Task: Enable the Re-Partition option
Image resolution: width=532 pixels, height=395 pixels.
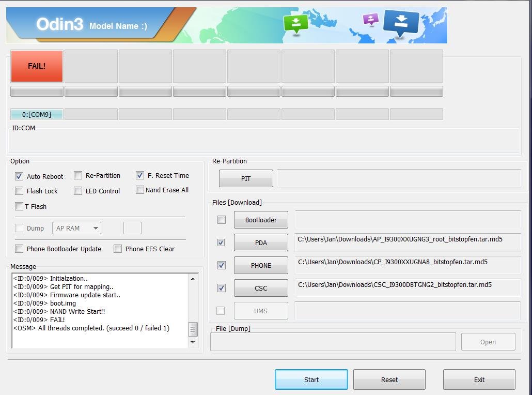Action: [78, 175]
